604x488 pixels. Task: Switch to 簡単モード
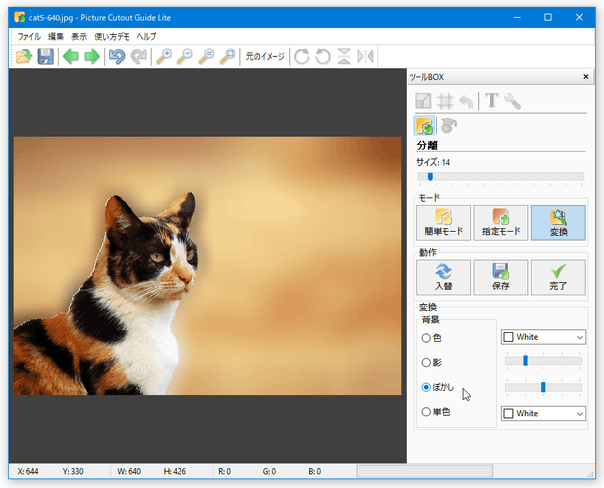click(x=443, y=223)
